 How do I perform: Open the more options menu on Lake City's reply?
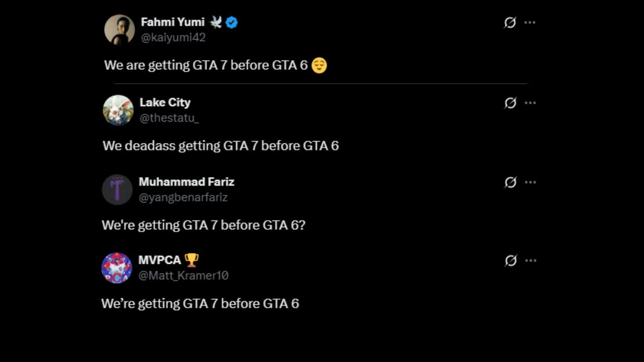[531, 102]
